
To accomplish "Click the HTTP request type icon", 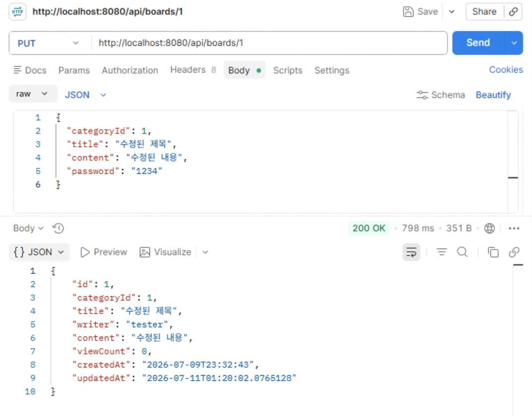I will 18,12.
